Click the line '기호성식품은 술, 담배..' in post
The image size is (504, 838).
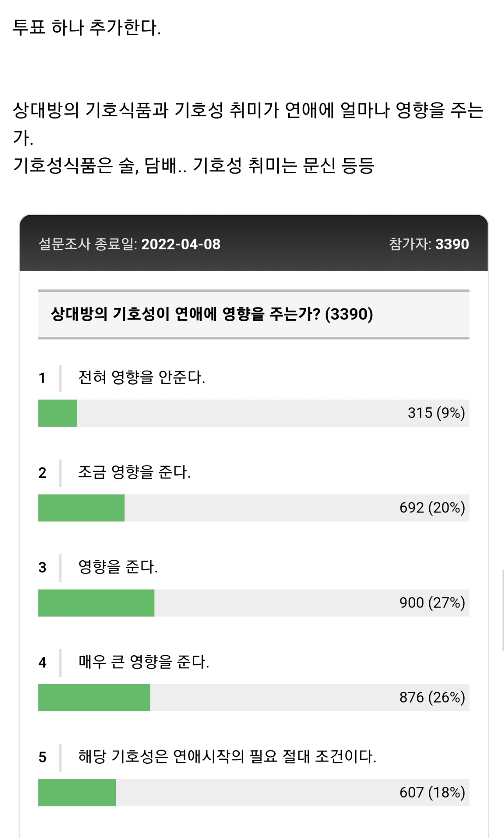tap(100, 165)
